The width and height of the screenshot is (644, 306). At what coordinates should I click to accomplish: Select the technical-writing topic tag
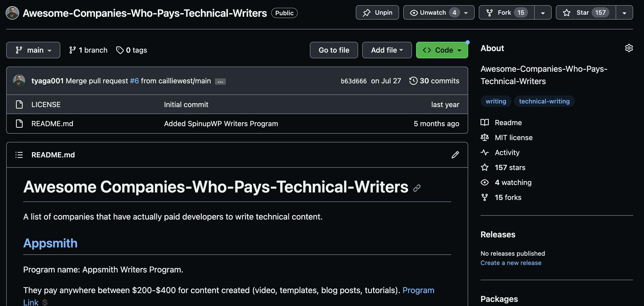coord(544,101)
